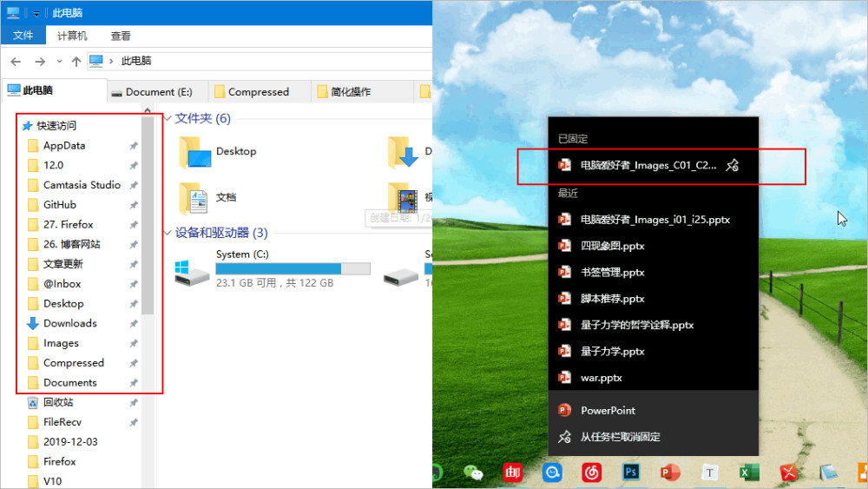Open 文章更新 folder in sidebar
Image resolution: width=868 pixels, height=489 pixels.
[63, 264]
